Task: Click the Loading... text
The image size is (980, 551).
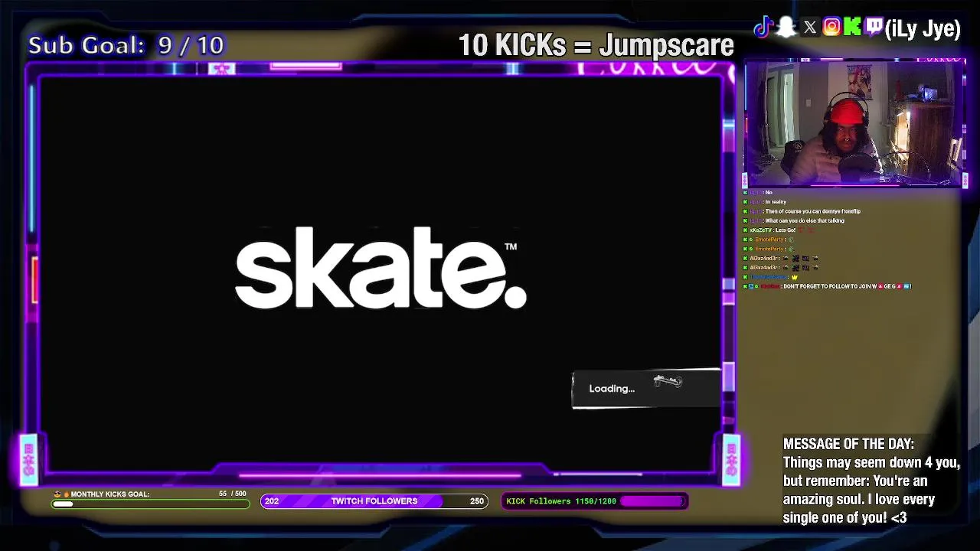Action: tap(612, 389)
